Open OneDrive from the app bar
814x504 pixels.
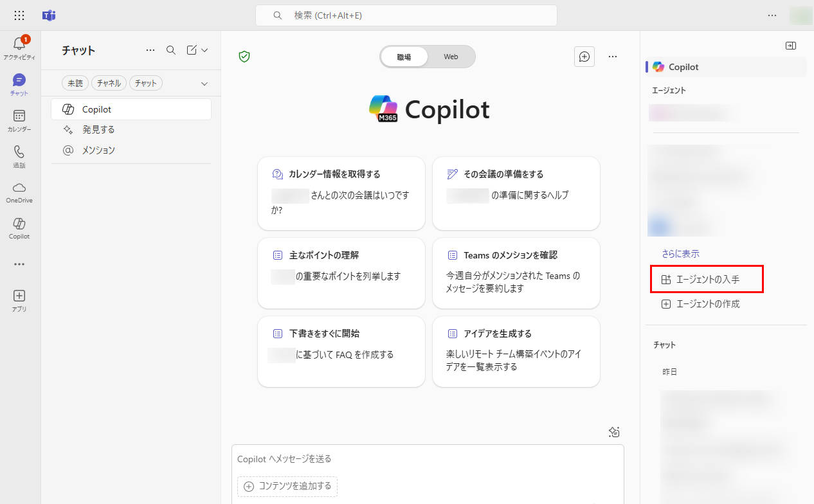(19, 192)
